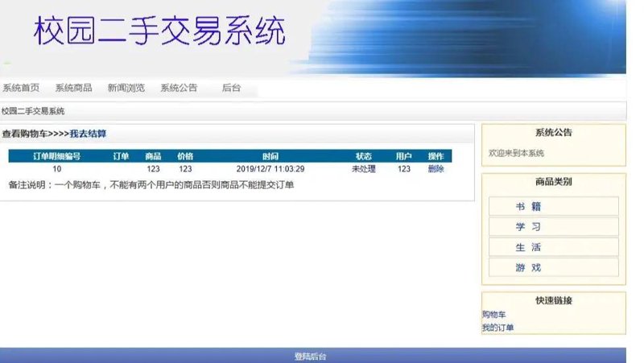Select the 书籍 product category
The width and height of the screenshot is (644, 363).
554,206
